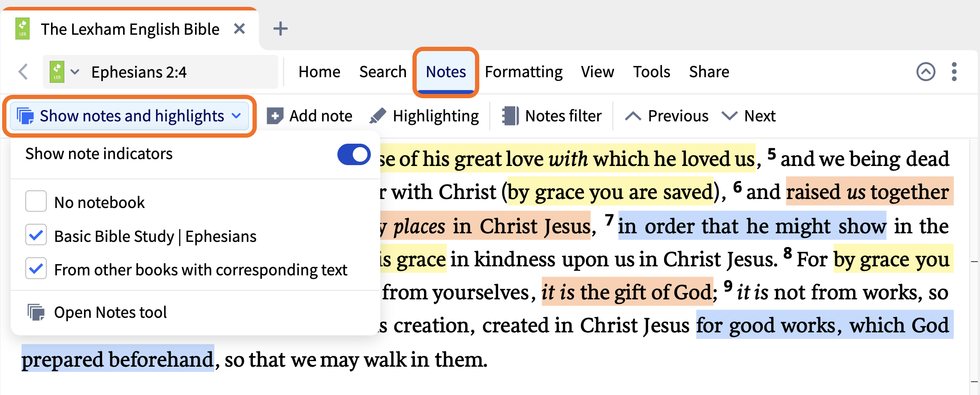Click verse number 7 superscript

[x=609, y=220]
